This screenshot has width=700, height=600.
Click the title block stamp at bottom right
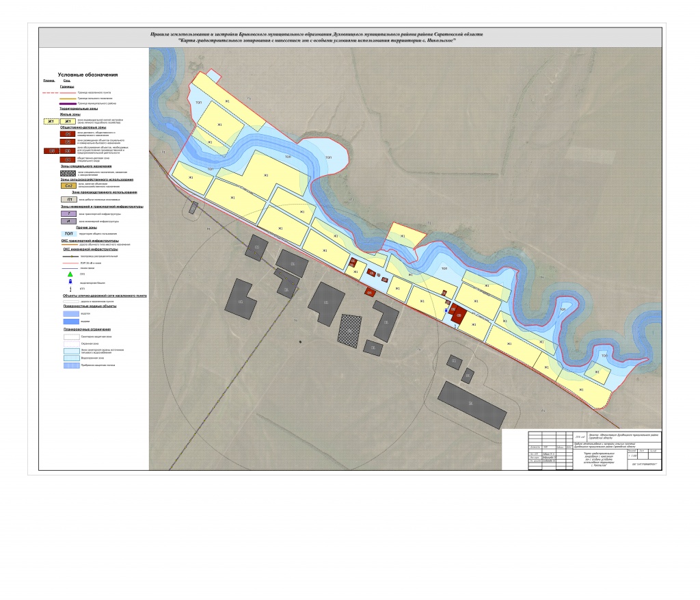581,449
